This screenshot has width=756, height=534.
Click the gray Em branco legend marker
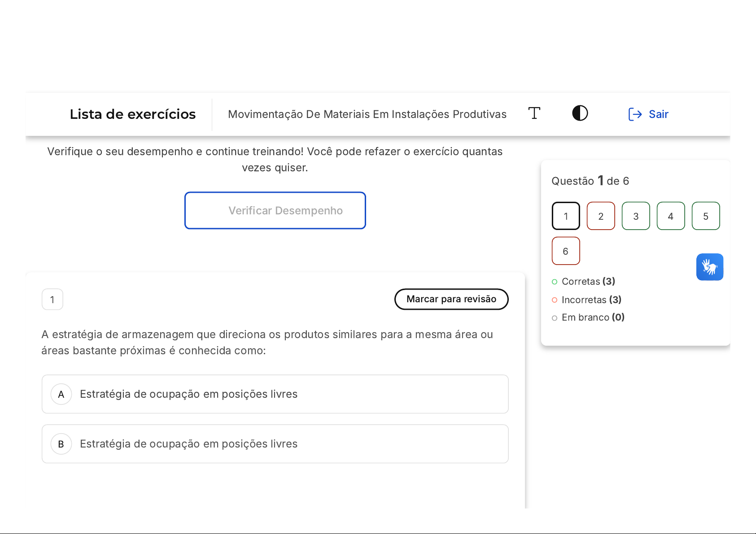tap(555, 318)
